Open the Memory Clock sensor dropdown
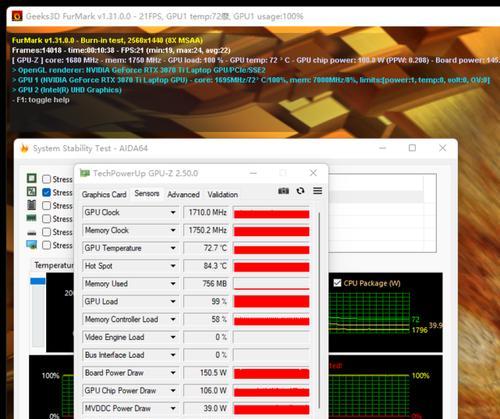The image size is (500, 419). pos(173,230)
